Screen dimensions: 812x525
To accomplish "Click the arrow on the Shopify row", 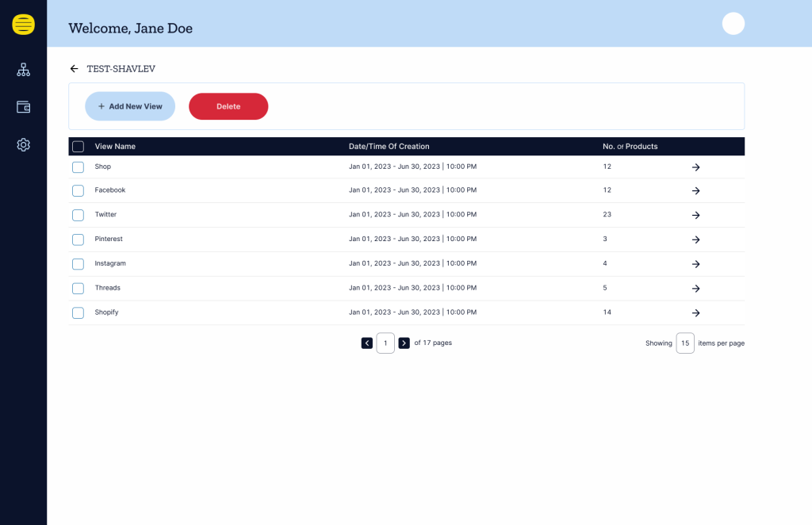I will click(695, 313).
